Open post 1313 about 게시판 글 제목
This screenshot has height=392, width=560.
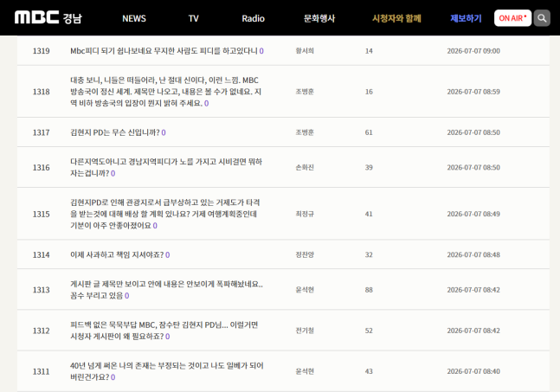pyautogui.click(x=166, y=290)
